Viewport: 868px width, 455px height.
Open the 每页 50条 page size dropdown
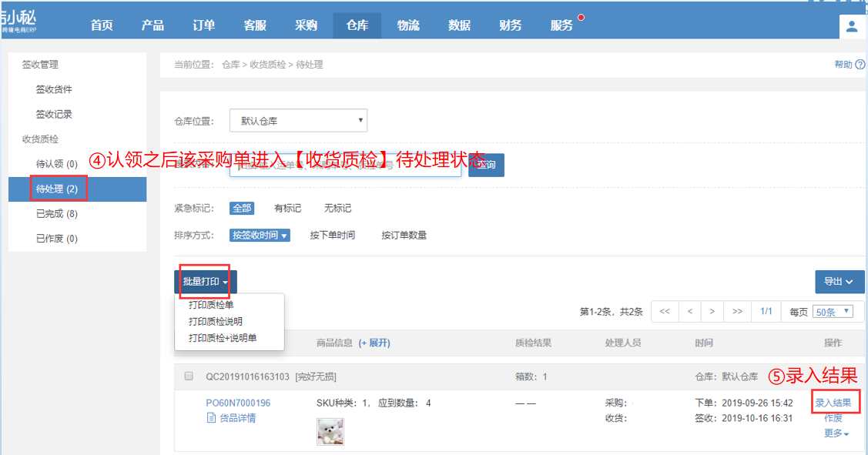pyautogui.click(x=833, y=312)
